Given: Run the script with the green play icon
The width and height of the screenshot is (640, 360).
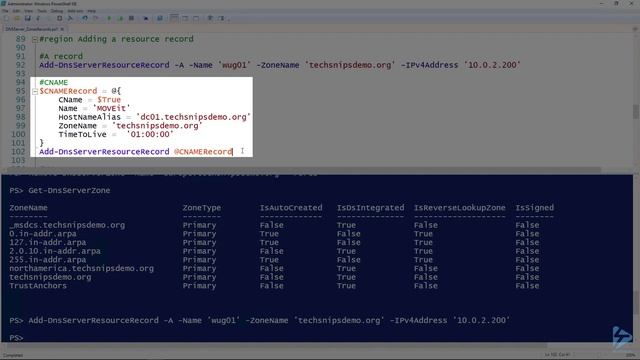Looking at the screenshot, I should click(109, 18).
